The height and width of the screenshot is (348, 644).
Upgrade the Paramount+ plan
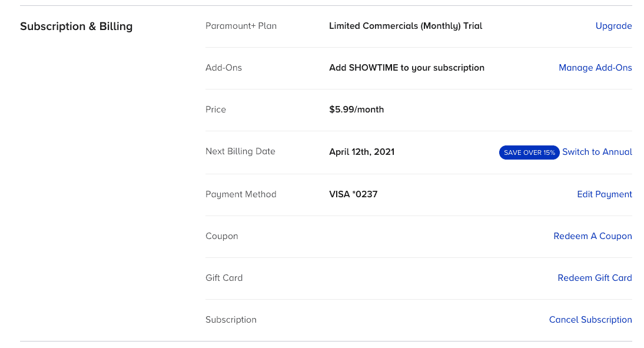pos(613,26)
